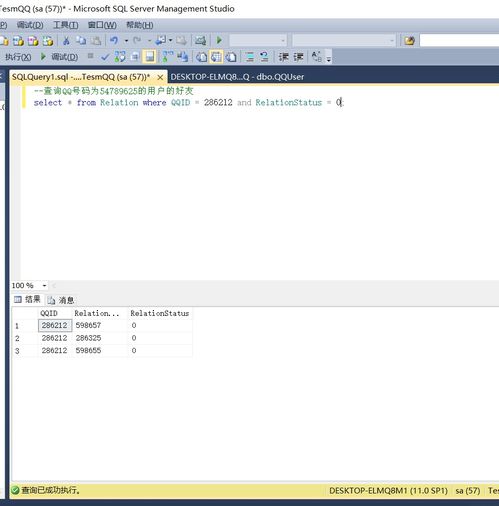The width and height of the screenshot is (499, 506).
Task: Open the 工具(T) menu
Action: (66, 25)
